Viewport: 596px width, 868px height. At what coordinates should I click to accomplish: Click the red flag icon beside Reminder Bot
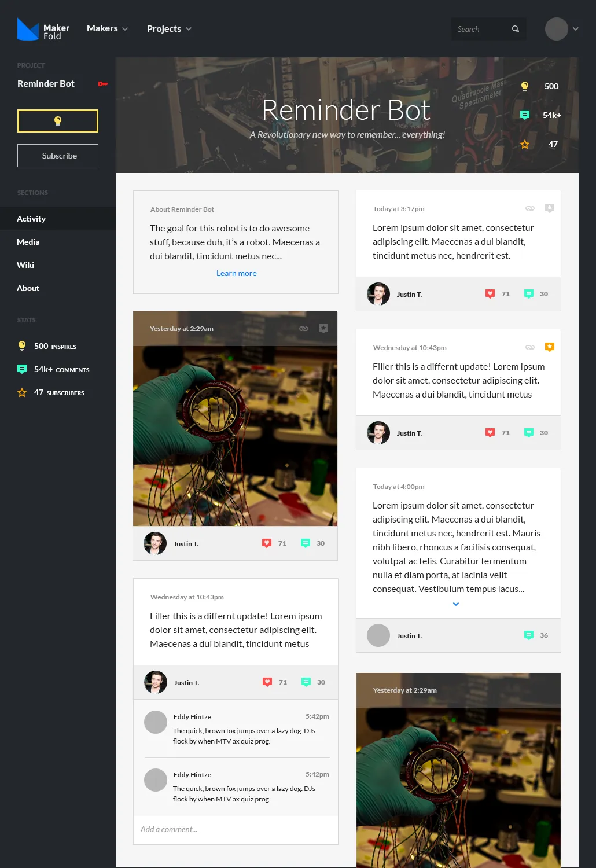click(103, 84)
